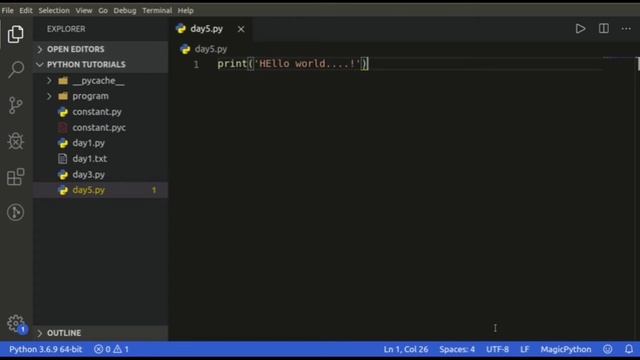The height and width of the screenshot is (360, 640).
Task: Change language mode MagicPython
Action: 566,349
